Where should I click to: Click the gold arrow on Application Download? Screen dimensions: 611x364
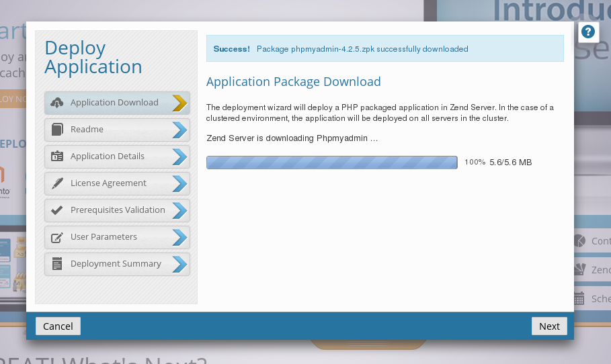[180, 103]
